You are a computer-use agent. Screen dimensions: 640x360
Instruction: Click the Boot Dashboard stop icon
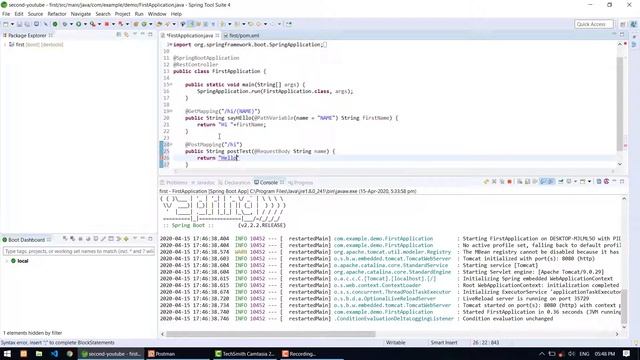point(80,239)
